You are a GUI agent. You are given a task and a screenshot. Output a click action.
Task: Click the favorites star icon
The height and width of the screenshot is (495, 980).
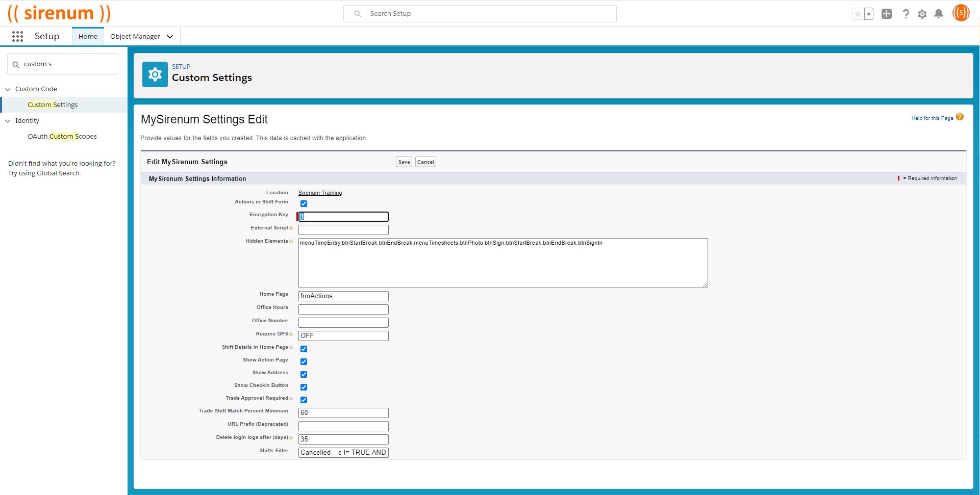858,14
